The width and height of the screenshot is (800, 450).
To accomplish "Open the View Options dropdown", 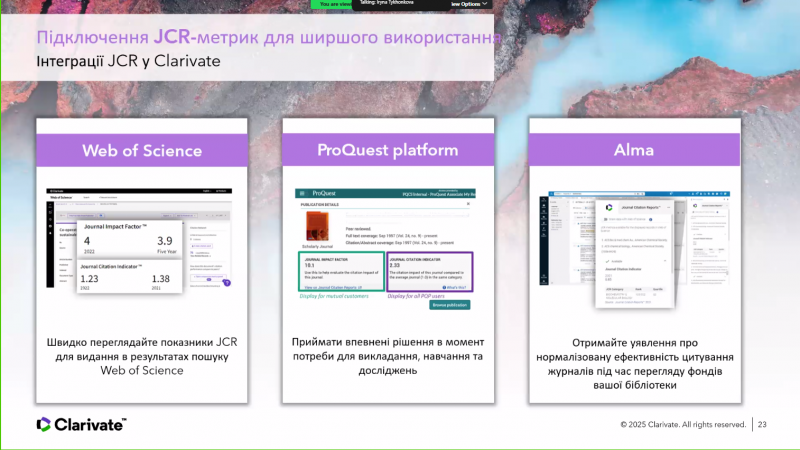I will click(x=470, y=4).
